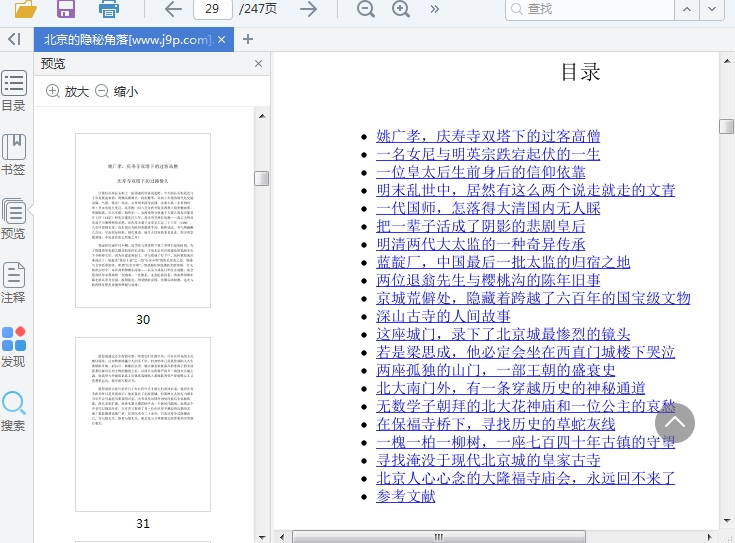Open the 注释 annotations sidebar panel
This screenshot has width=735, height=543.
click(13, 283)
